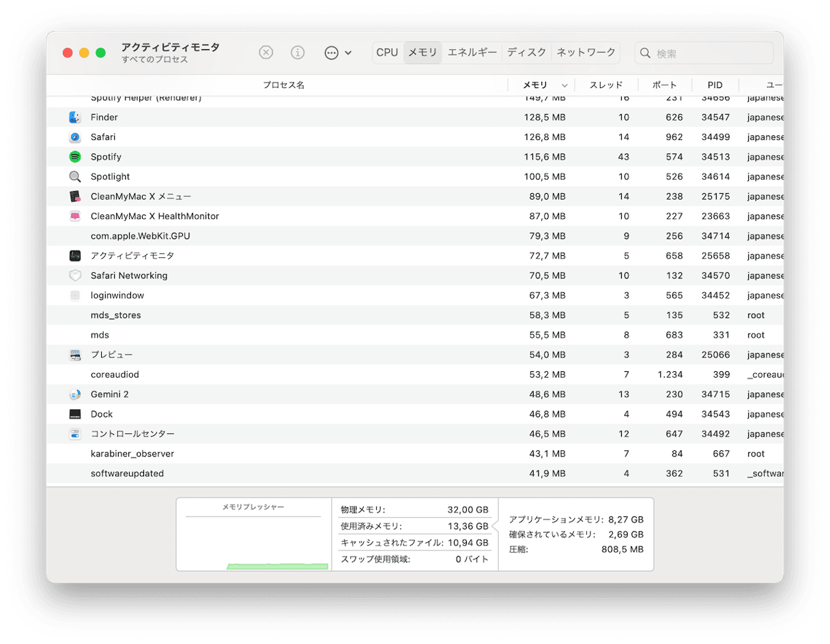Open the ディスク tab
Viewport: 830px width, 644px height.
click(x=526, y=53)
